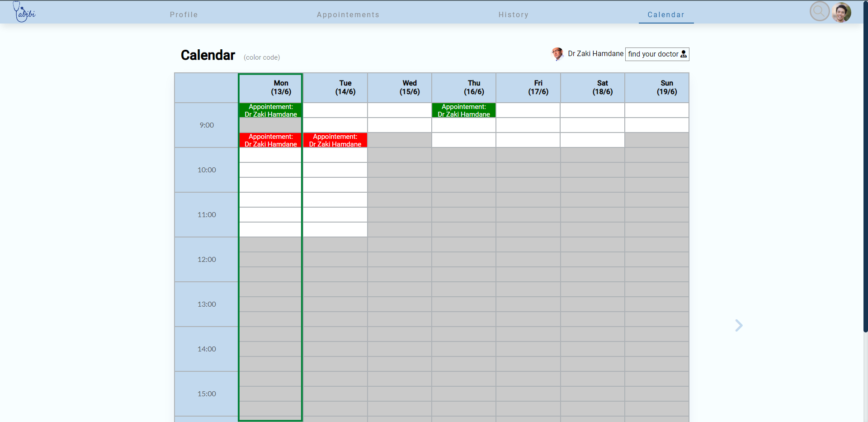Click the stethoscope app logo

pyautogui.click(x=24, y=12)
